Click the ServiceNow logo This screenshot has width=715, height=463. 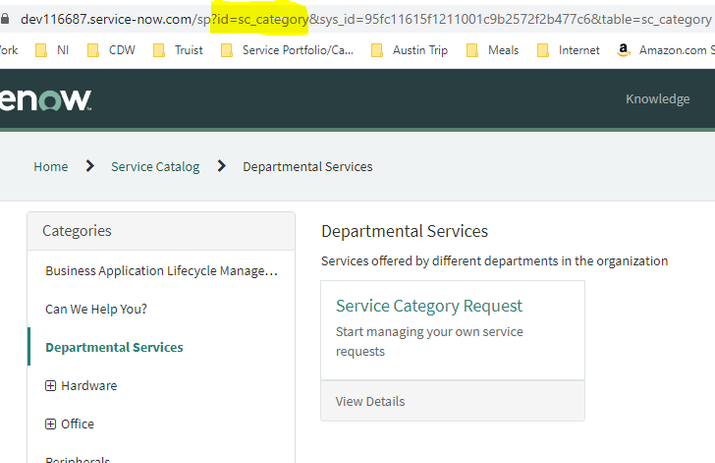pos(46,99)
